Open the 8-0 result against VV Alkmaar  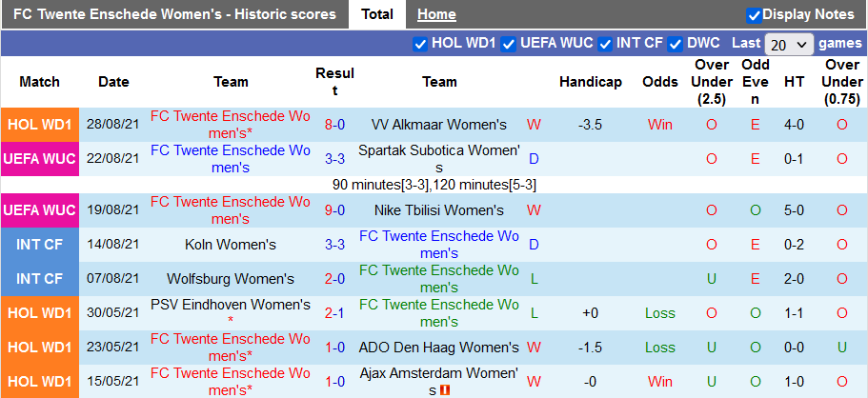[334, 125]
